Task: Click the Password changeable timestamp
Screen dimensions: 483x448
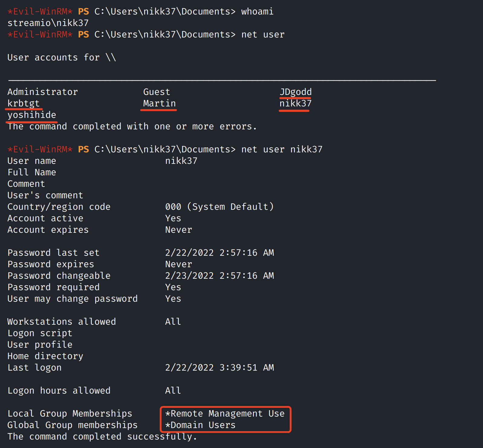Action: click(x=219, y=276)
